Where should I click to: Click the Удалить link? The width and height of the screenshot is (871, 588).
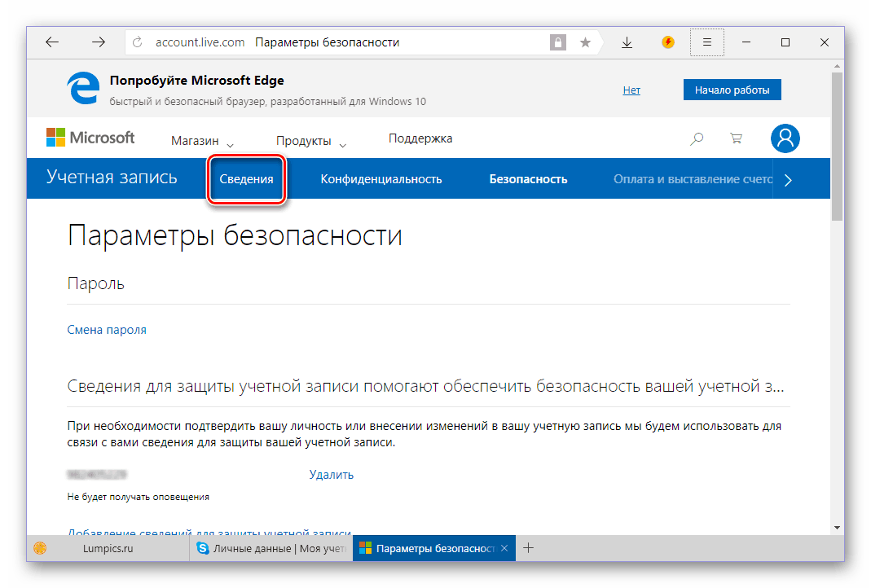[x=331, y=474]
